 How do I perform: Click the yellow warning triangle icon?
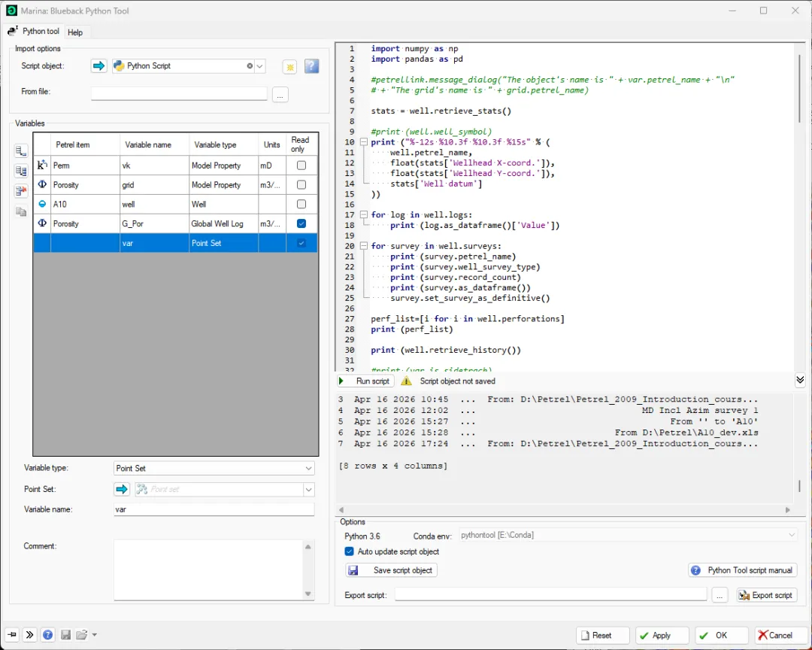click(x=407, y=381)
